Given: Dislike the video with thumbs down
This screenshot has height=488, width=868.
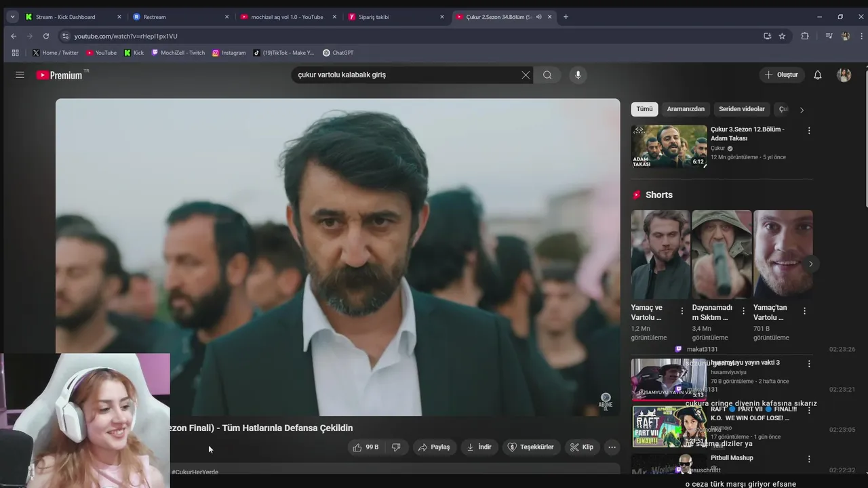Looking at the screenshot, I should click(397, 447).
